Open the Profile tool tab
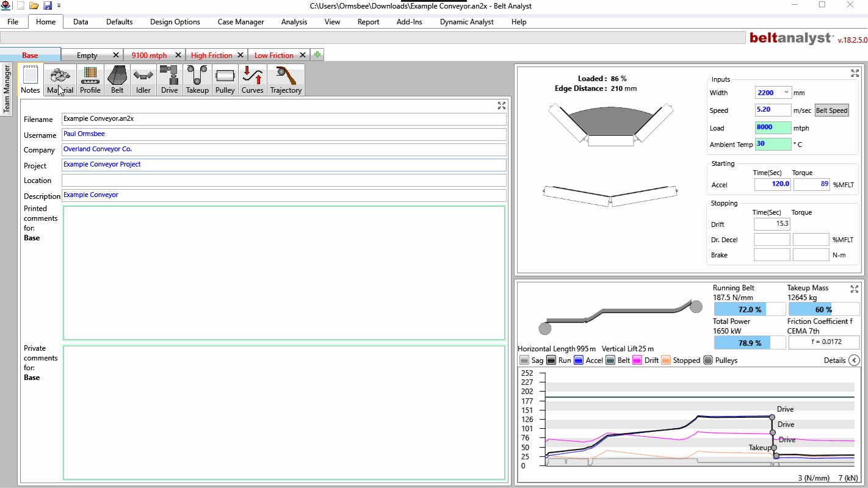 (90, 80)
